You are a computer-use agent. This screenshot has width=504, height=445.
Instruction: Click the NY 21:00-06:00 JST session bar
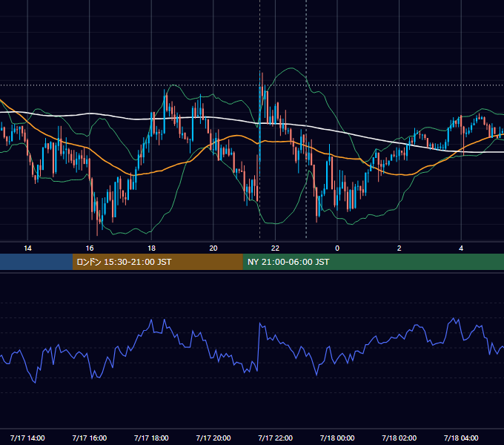(373, 262)
